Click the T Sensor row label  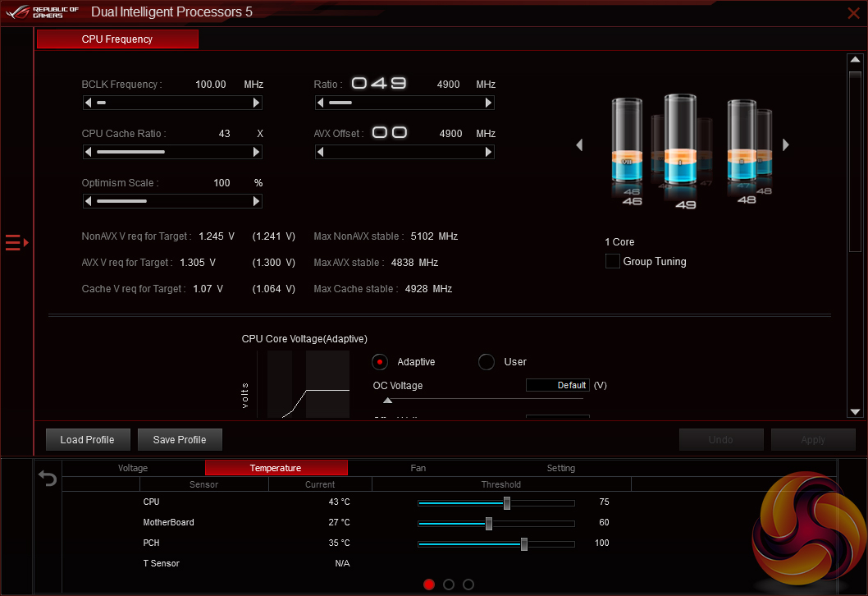coord(161,563)
